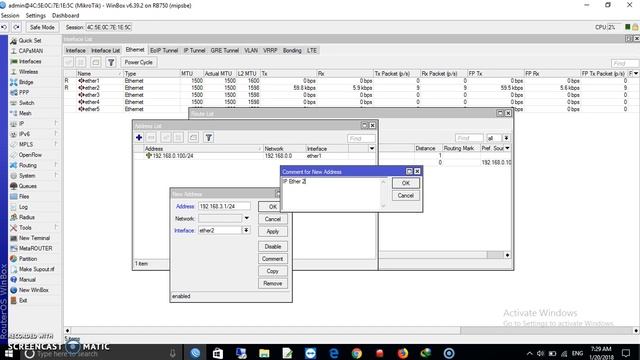Add new address with plus icon

139,138
